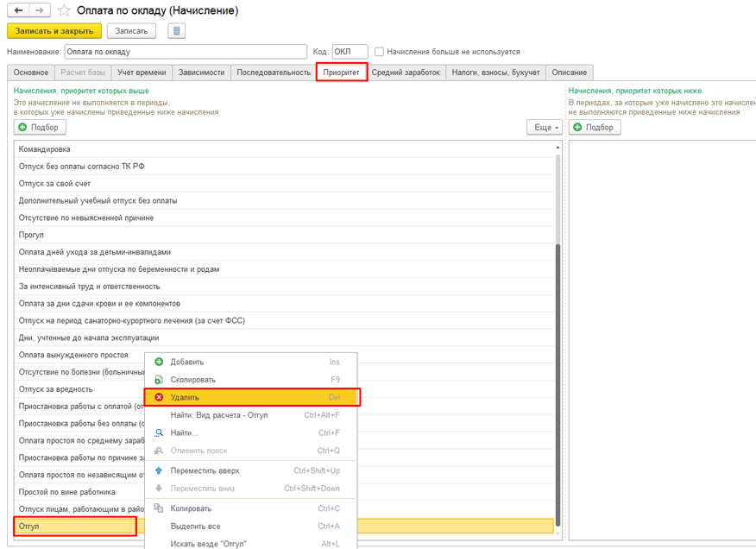Select the Прогул row
The width and height of the screenshot is (756, 549).
(285, 235)
